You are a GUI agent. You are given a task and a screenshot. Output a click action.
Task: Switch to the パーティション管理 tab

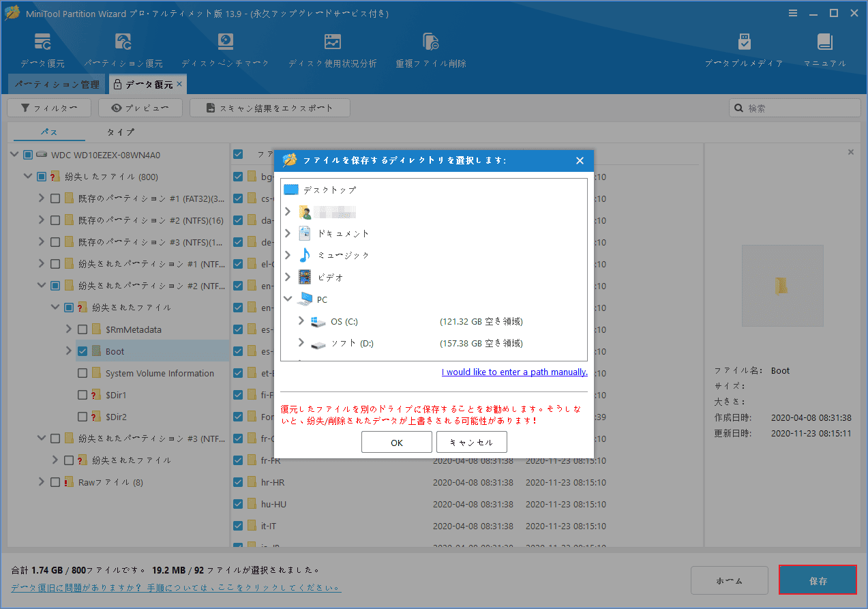tap(57, 85)
